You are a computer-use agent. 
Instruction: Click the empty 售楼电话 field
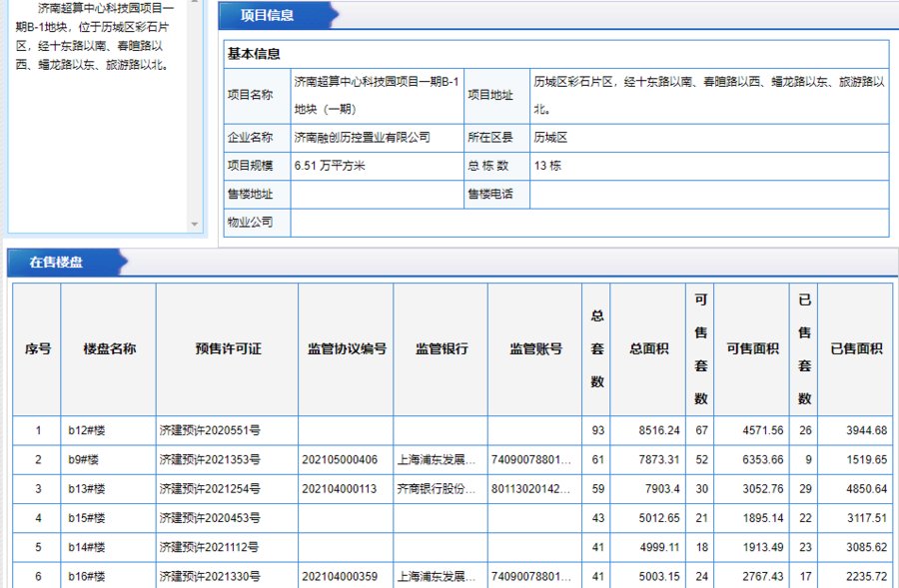click(699, 194)
